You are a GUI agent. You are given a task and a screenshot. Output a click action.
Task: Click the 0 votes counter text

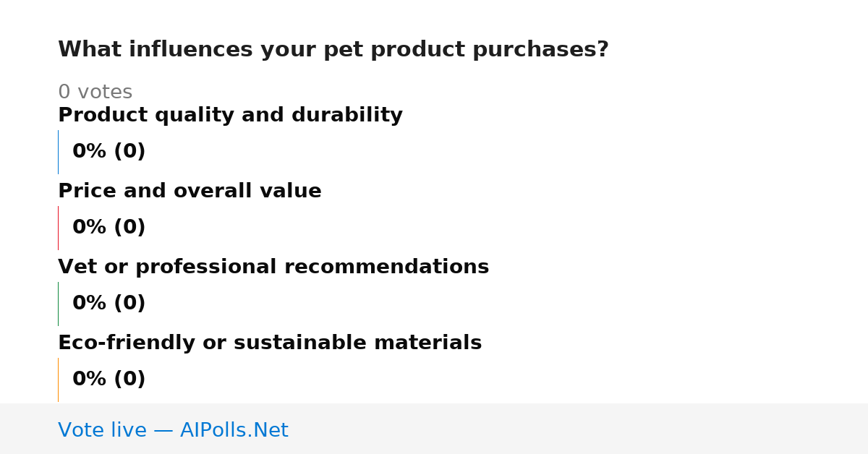point(95,93)
